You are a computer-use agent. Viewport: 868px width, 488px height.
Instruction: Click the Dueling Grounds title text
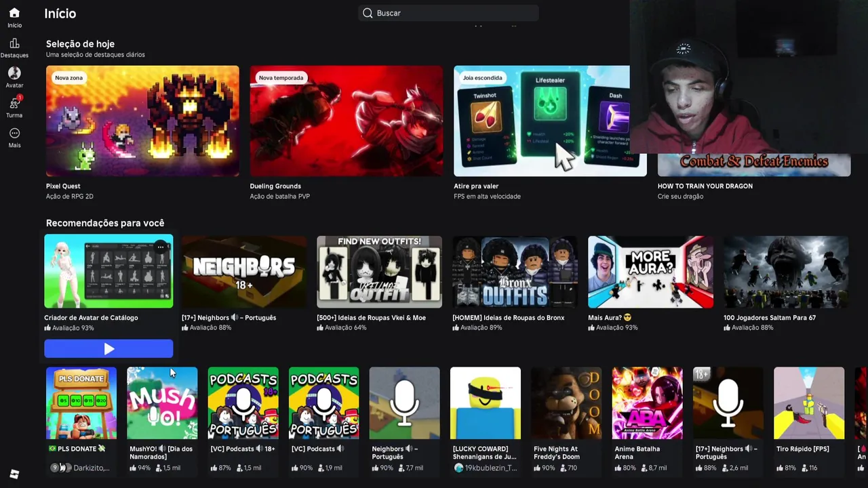[275, 186]
